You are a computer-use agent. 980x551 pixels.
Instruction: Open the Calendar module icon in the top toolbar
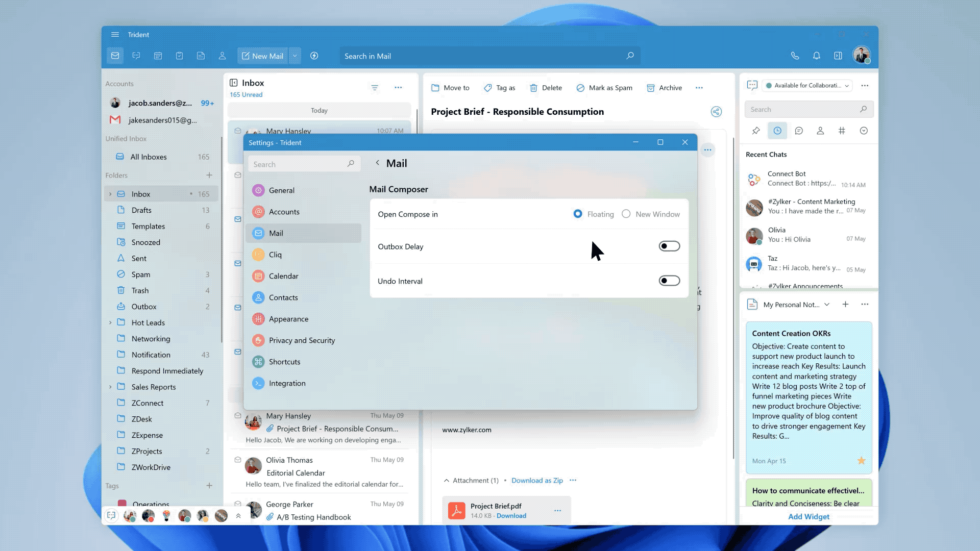pos(158,56)
